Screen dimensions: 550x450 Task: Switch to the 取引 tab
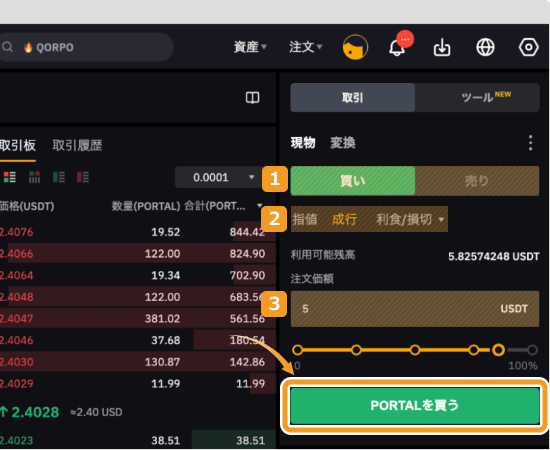353,98
